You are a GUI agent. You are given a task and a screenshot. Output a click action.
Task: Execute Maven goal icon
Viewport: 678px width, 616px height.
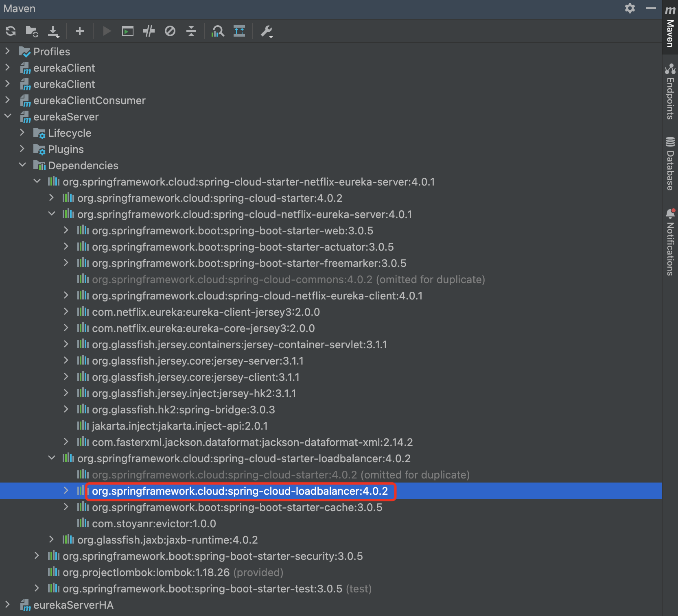tap(128, 31)
